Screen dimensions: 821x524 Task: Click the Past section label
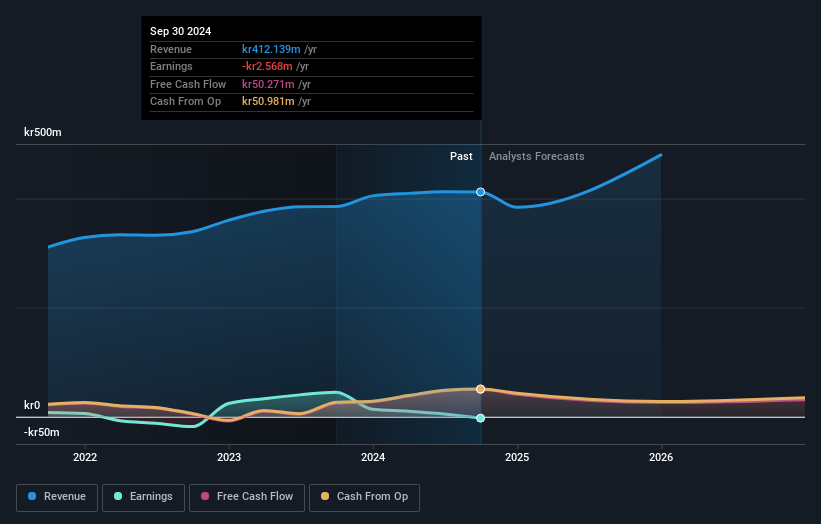point(461,157)
